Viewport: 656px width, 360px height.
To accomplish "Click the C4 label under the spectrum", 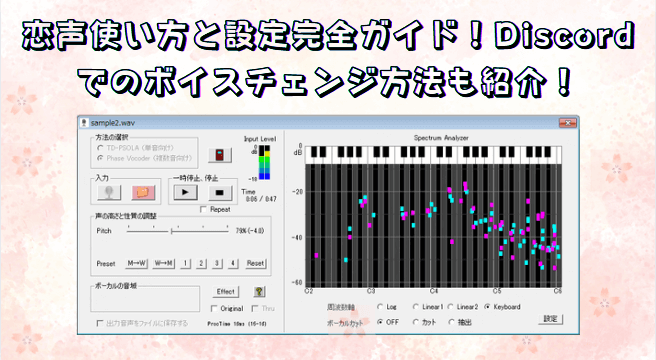I will (434, 291).
